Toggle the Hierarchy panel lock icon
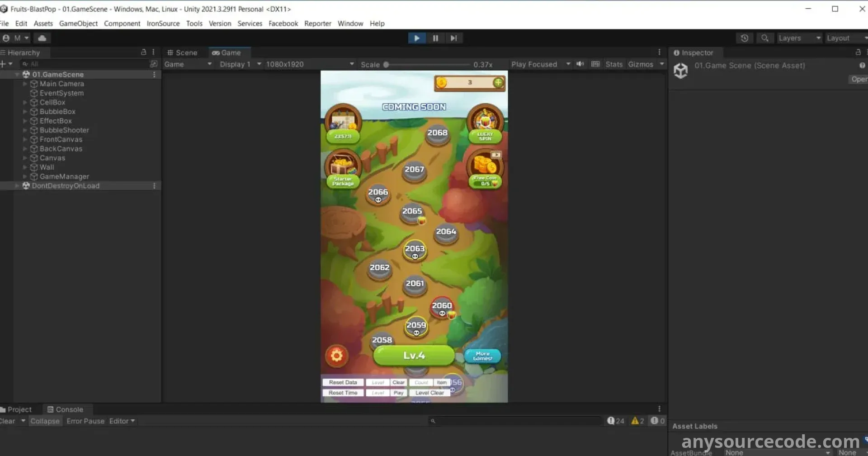This screenshot has width=868, height=456. [144, 52]
